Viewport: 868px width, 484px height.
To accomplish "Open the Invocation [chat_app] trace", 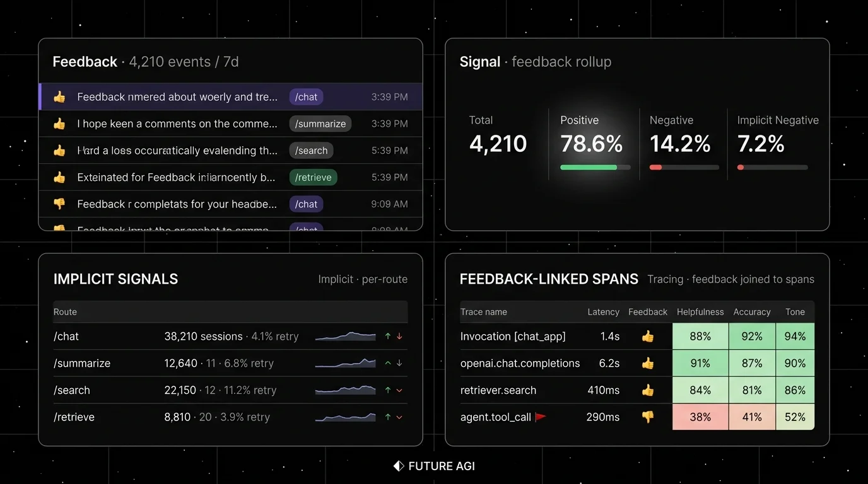I will (513, 337).
